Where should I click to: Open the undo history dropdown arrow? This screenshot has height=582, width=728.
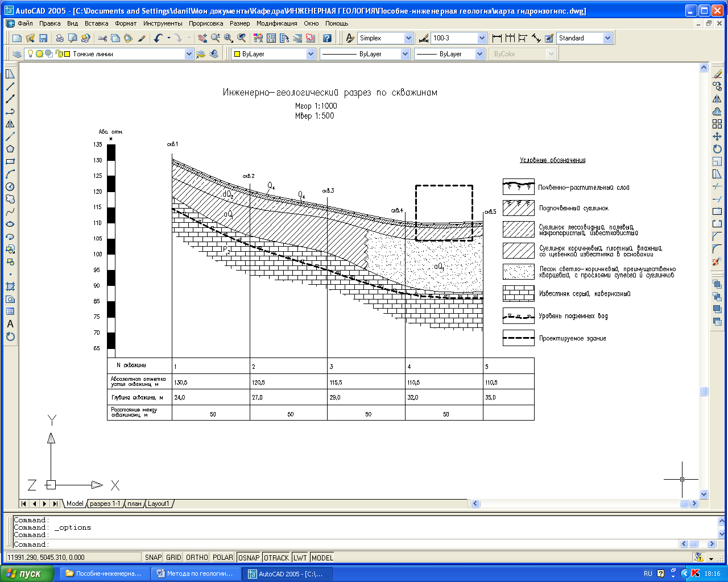tap(168, 38)
